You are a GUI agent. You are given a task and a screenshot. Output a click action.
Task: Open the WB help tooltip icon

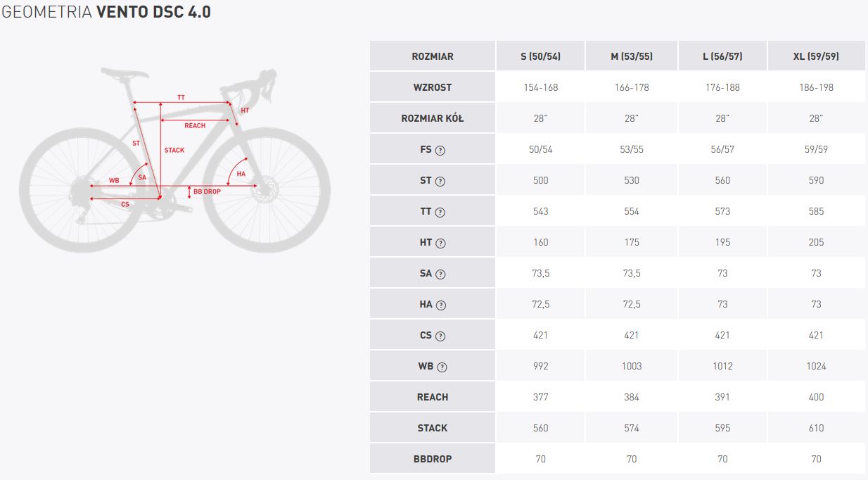pos(442,367)
